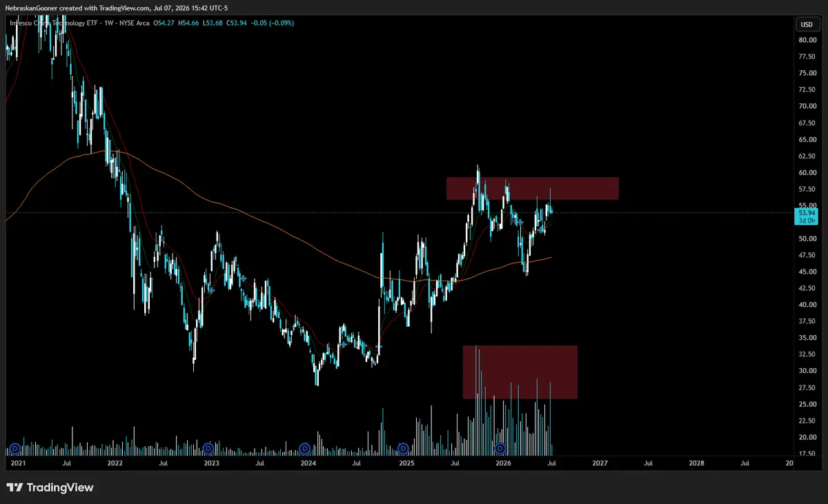Click the dividend marker near 2026

[x=500, y=449]
